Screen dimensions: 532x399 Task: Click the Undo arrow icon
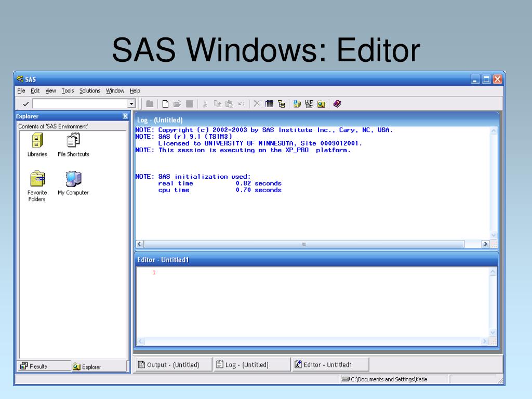coord(241,104)
